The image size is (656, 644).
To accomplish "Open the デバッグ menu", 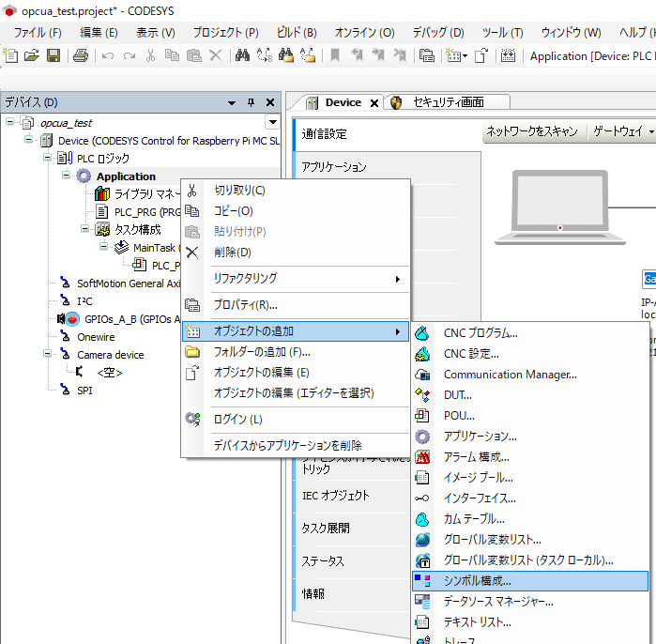I will pyautogui.click(x=438, y=33).
